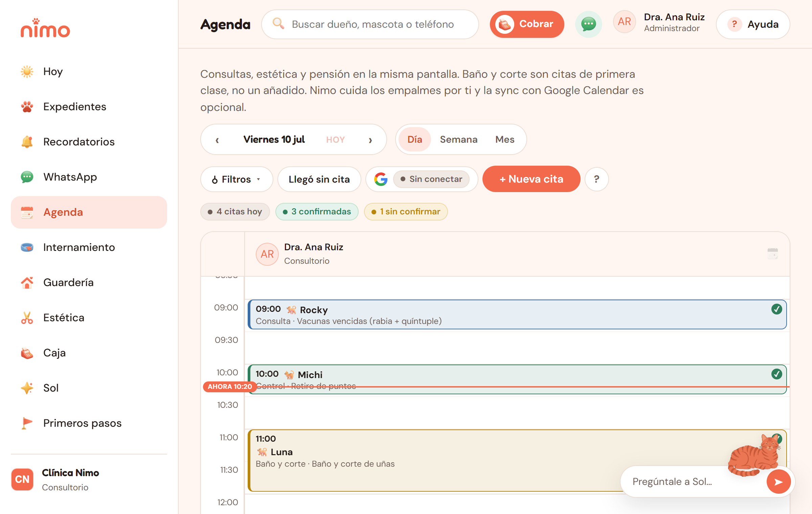The height and width of the screenshot is (514, 812).
Task: Open the Guardería section
Action: coord(89,283)
